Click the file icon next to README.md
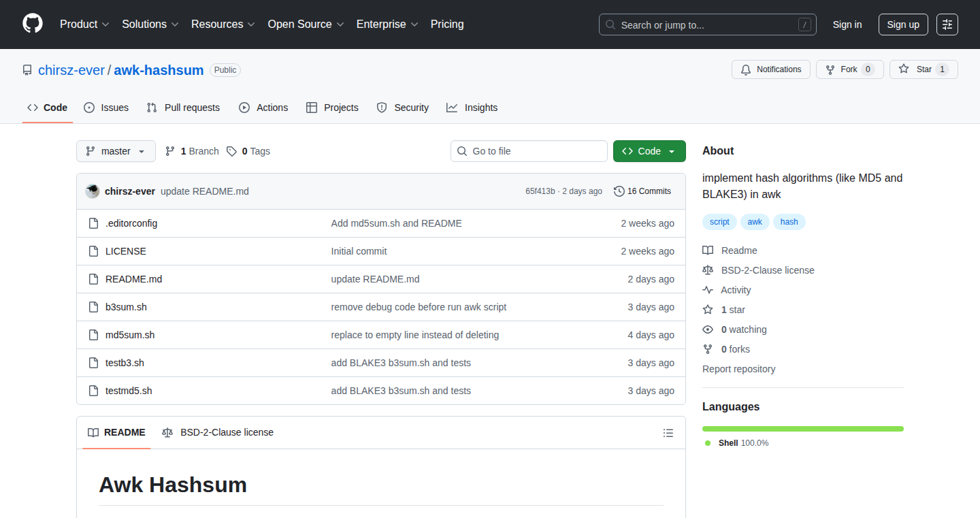 click(94, 279)
